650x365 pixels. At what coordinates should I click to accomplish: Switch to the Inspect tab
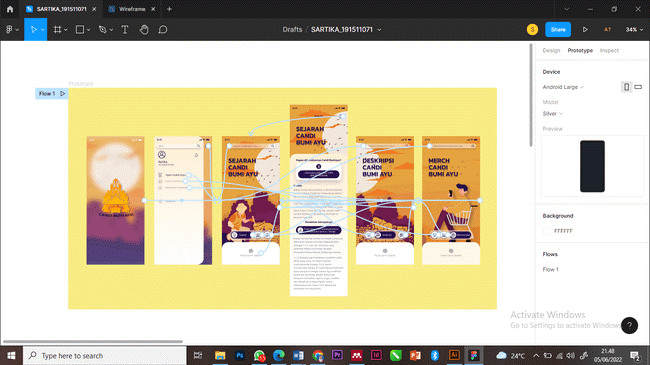point(609,50)
